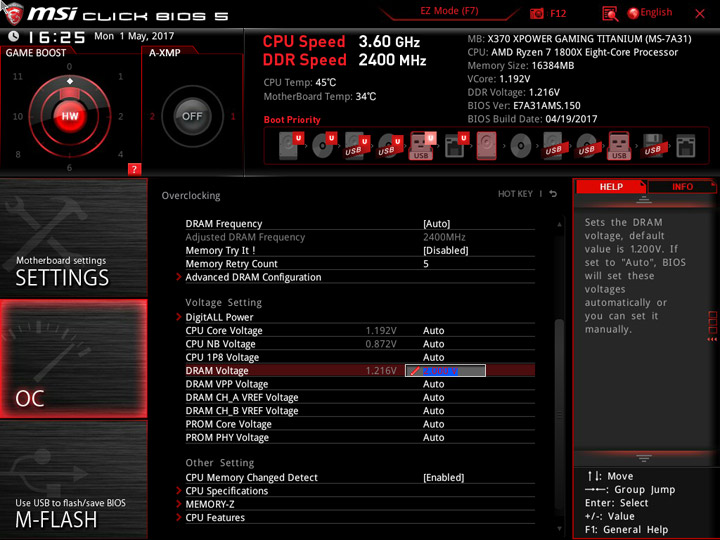Click the English language button
720x540 pixels.
(x=656, y=12)
